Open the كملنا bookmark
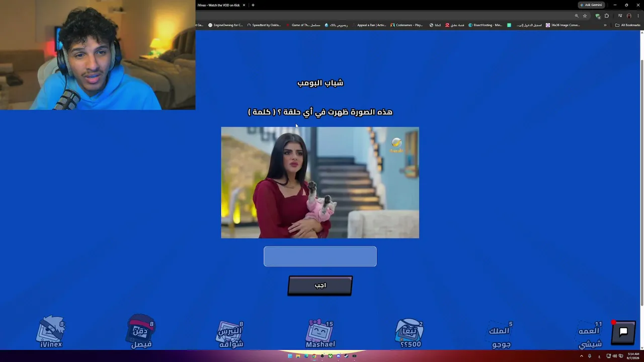The width and height of the screenshot is (644, 362). (x=435, y=25)
